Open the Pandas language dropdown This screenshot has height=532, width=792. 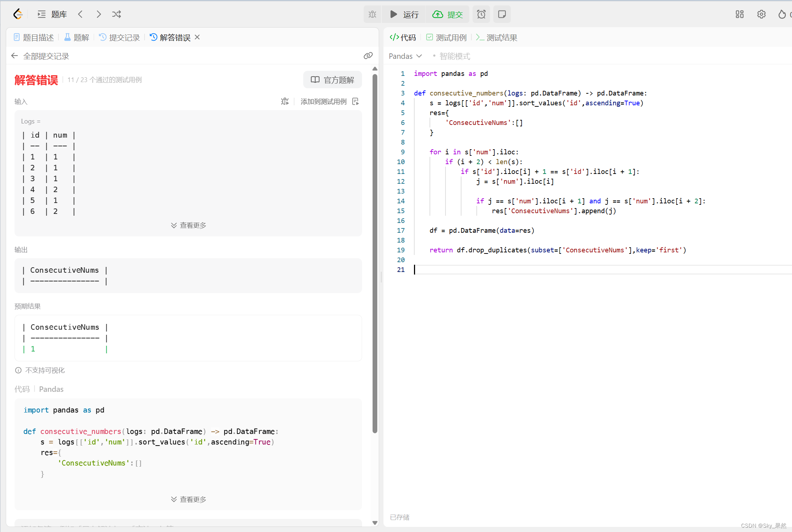[x=405, y=56]
